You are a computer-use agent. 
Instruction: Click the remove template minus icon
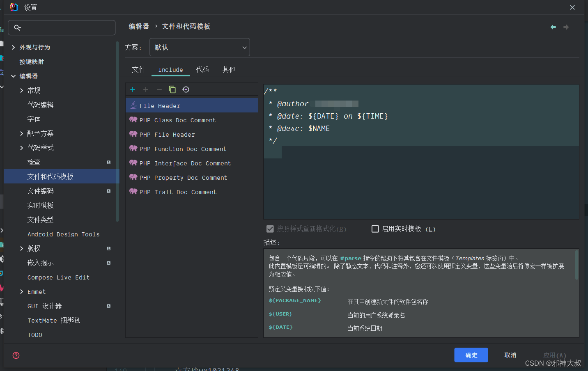(x=159, y=89)
